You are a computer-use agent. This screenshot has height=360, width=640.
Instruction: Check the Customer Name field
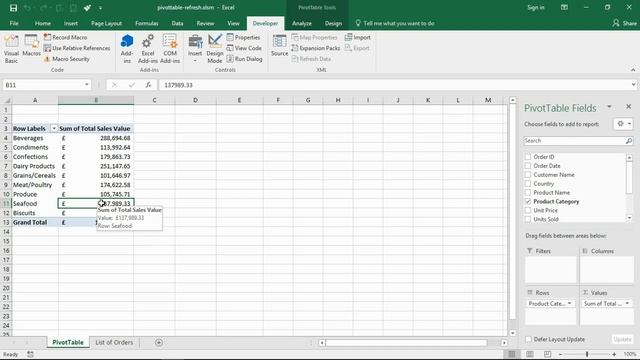click(x=528, y=175)
